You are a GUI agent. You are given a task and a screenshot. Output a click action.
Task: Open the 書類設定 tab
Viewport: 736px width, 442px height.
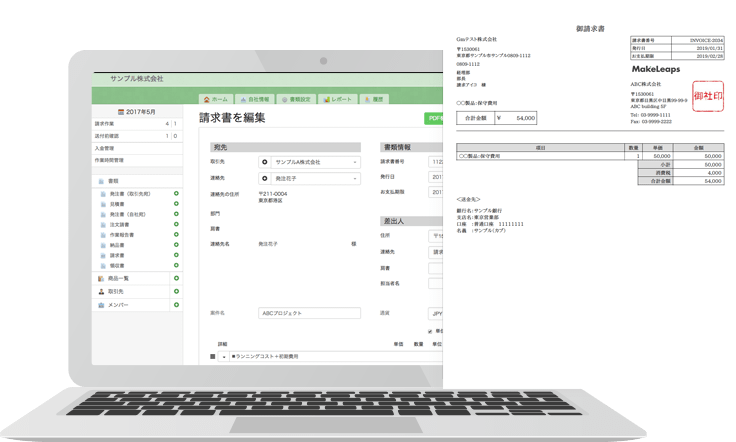[x=295, y=100]
